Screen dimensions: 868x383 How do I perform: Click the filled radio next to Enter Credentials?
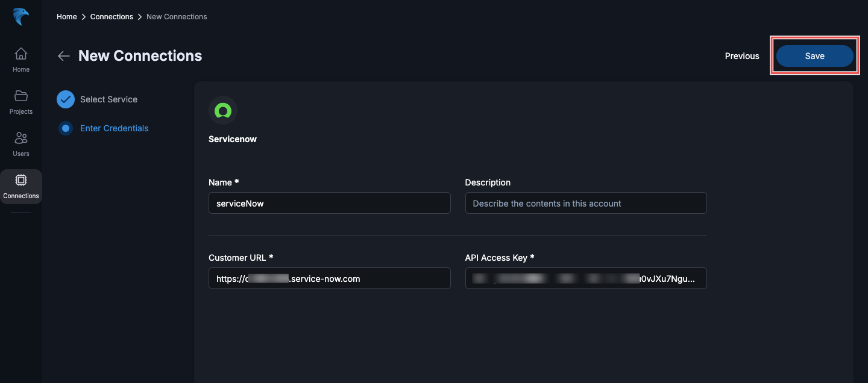pyautogui.click(x=65, y=128)
